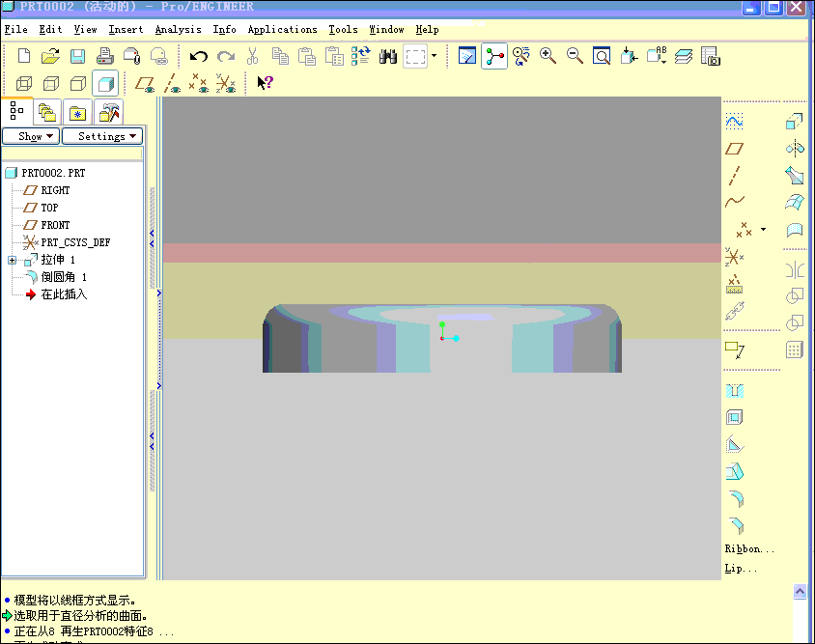Open datum point tool flyout arrow
The image size is (815, 644).
(x=763, y=229)
